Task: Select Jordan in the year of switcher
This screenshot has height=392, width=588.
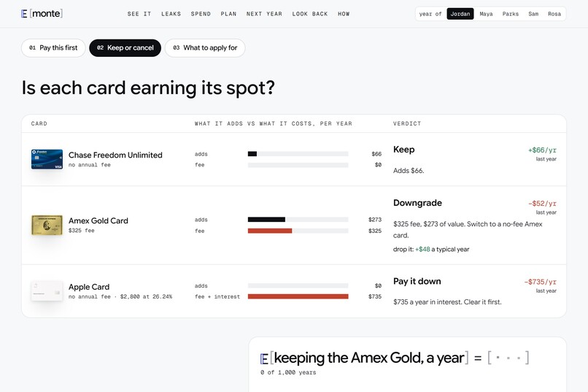Action: pos(460,14)
